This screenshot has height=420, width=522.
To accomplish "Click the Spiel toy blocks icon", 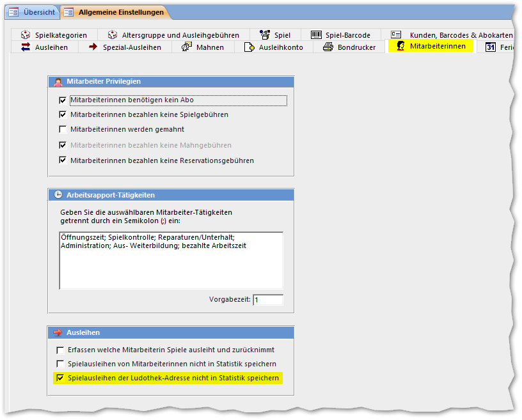I will (x=265, y=35).
